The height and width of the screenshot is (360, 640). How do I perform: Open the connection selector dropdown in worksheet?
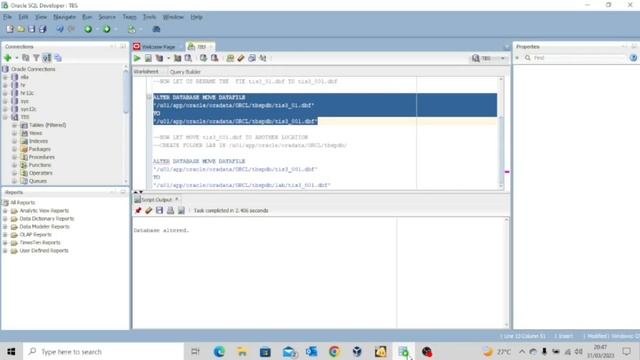(x=489, y=58)
